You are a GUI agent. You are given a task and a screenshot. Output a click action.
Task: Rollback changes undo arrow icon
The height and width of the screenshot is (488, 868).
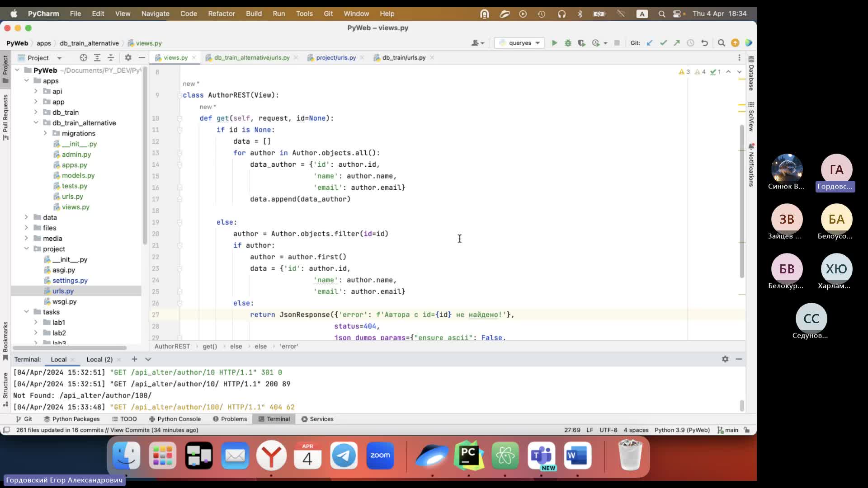(704, 43)
